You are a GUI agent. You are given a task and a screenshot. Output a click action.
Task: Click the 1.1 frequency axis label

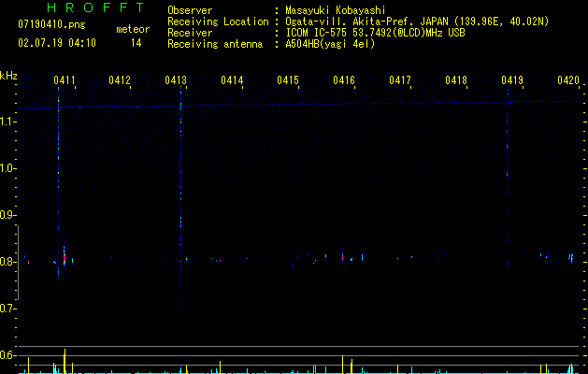click(x=7, y=122)
